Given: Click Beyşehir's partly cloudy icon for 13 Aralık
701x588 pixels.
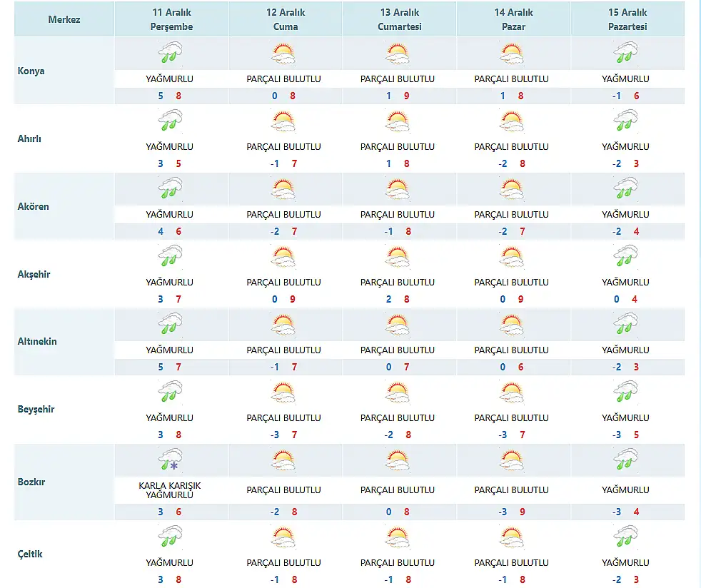Looking at the screenshot, I should [398, 393].
